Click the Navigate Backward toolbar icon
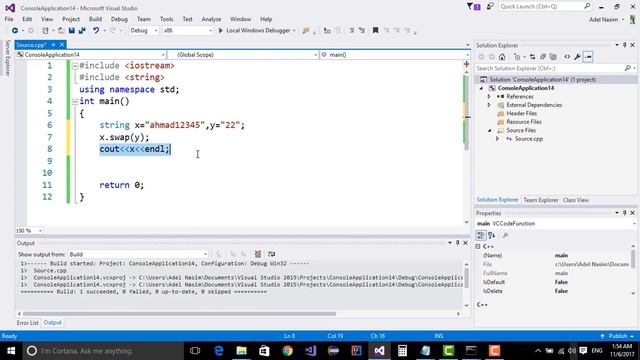 15,31
